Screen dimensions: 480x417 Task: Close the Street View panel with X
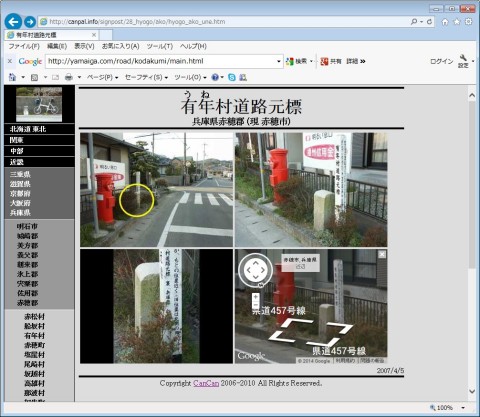pyautogui.click(x=382, y=254)
